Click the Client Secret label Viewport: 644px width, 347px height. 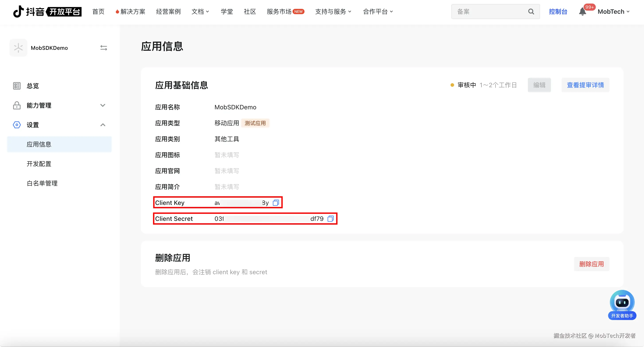[174, 219]
